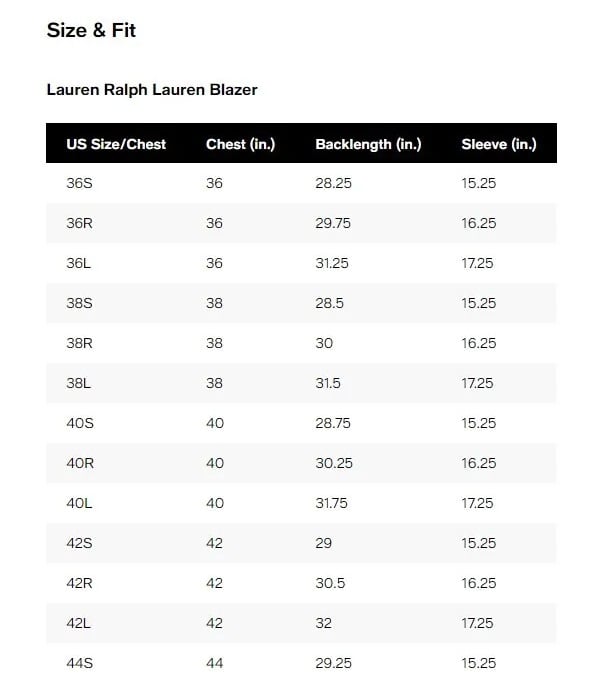Click the 30.5 backlength cell for 42R

(x=328, y=583)
